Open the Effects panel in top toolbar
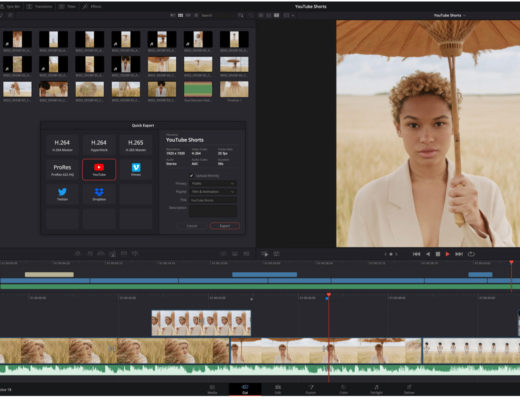The width and height of the screenshot is (520, 400). (x=92, y=6)
